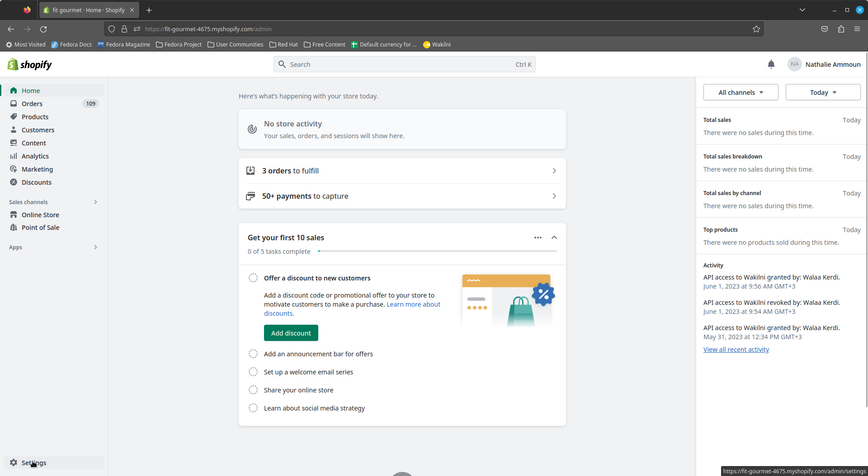Open the All channels dropdown
This screenshot has width=868, height=476.
741,92
